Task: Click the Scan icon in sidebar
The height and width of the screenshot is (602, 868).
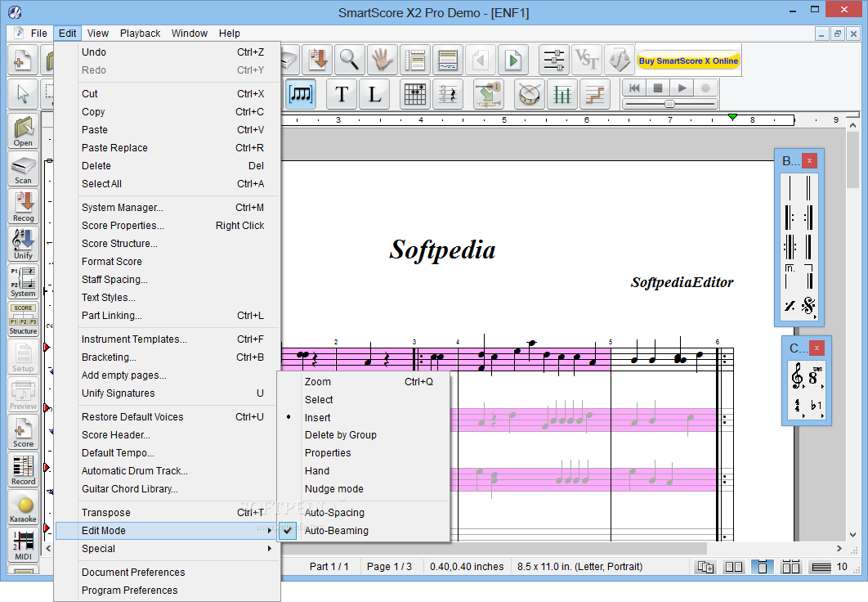Action: (x=23, y=169)
